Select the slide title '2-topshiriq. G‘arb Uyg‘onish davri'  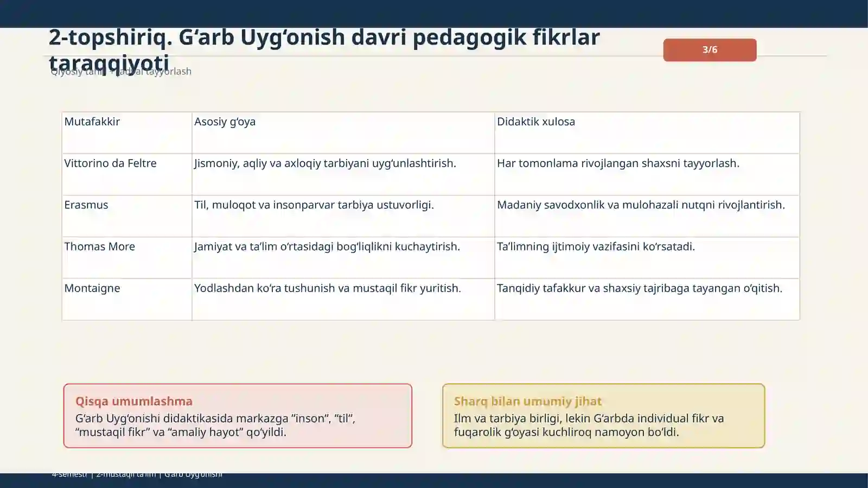(x=324, y=50)
